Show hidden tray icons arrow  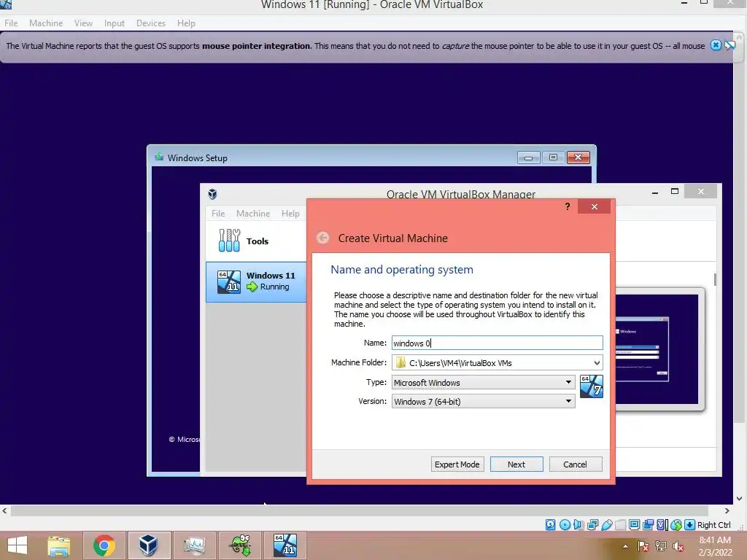click(625, 546)
